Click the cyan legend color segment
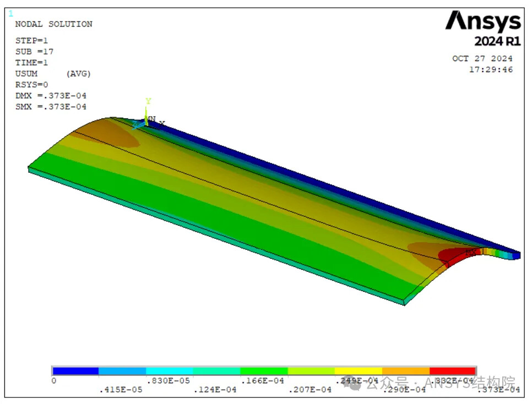 (170, 371)
